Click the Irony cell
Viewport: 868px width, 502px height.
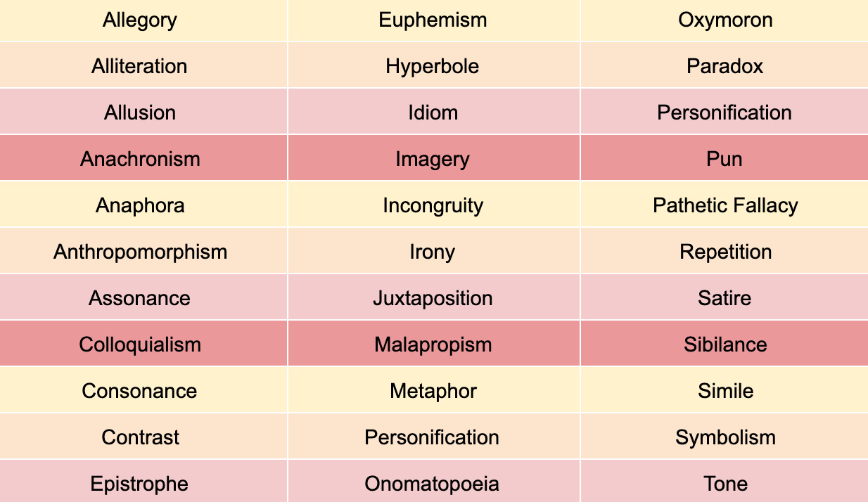click(433, 251)
